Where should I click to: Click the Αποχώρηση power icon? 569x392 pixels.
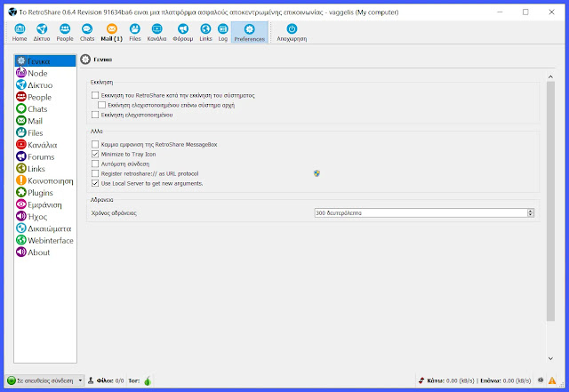coord(292,28)
